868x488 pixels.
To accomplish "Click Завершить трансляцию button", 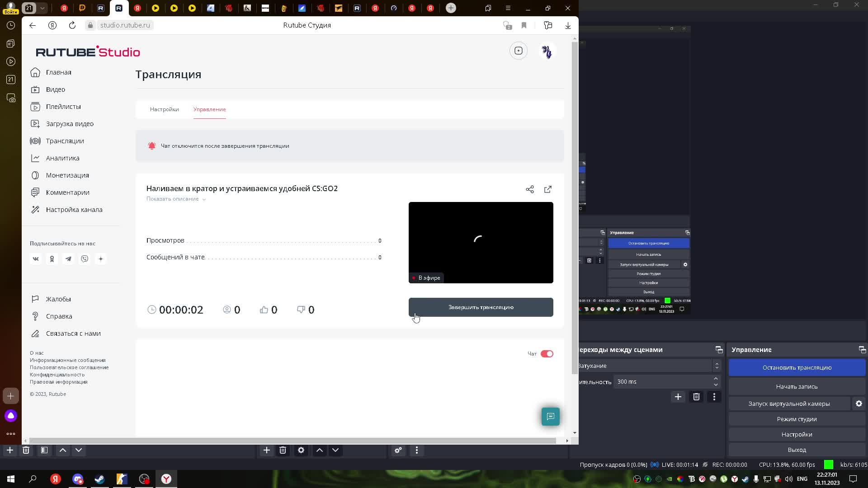I will click(x=481, y=307).
